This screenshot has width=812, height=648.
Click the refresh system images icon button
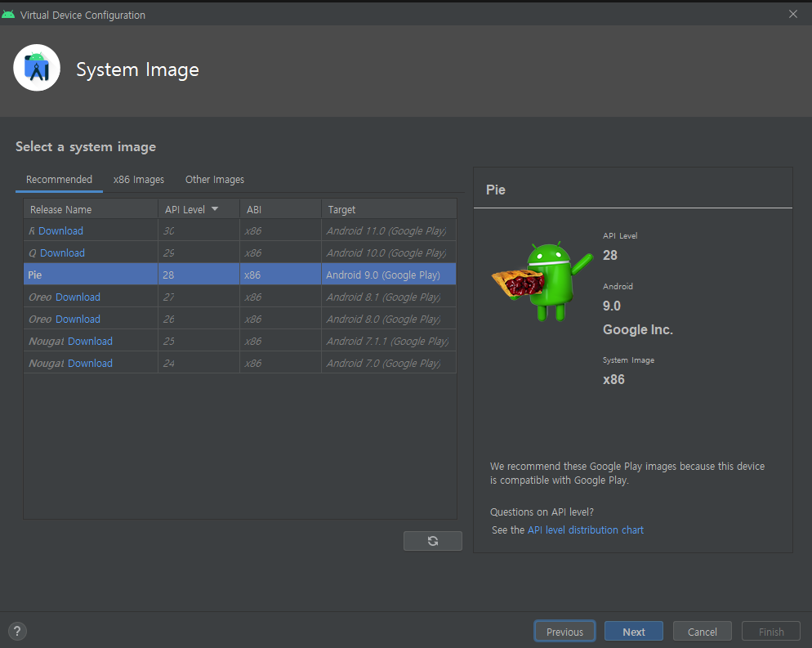coord(432,541)
